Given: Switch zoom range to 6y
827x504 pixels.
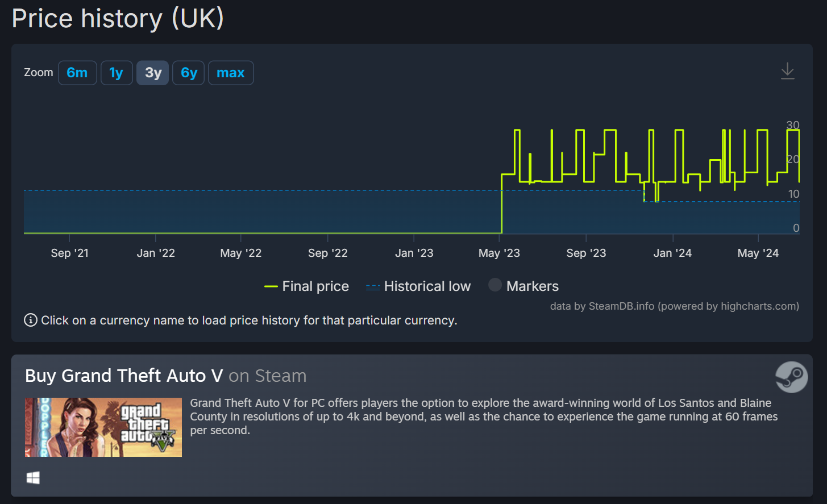Looking at the screenshot, I should pyautogui.click(x=189, y=73).
